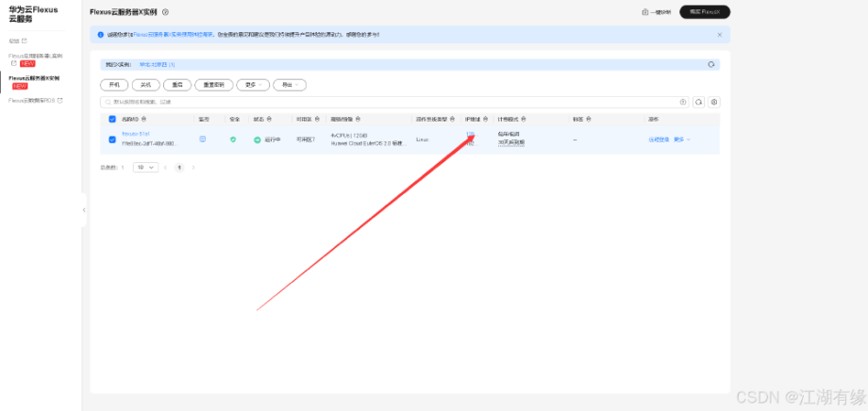Viewport: 868px width, 411px height.
Task: Uncheck the flexusx instance row checkbox
Action: (x=112, y=140)
